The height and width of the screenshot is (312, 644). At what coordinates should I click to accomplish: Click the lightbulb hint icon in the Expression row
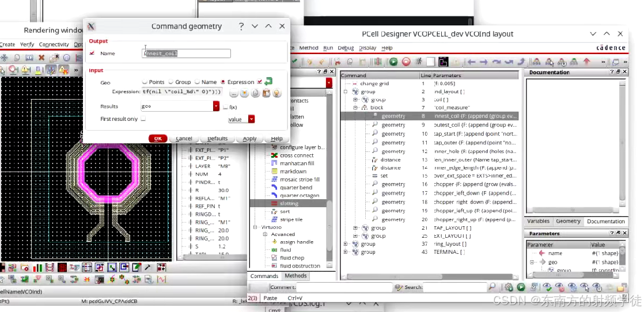(277, 94)
